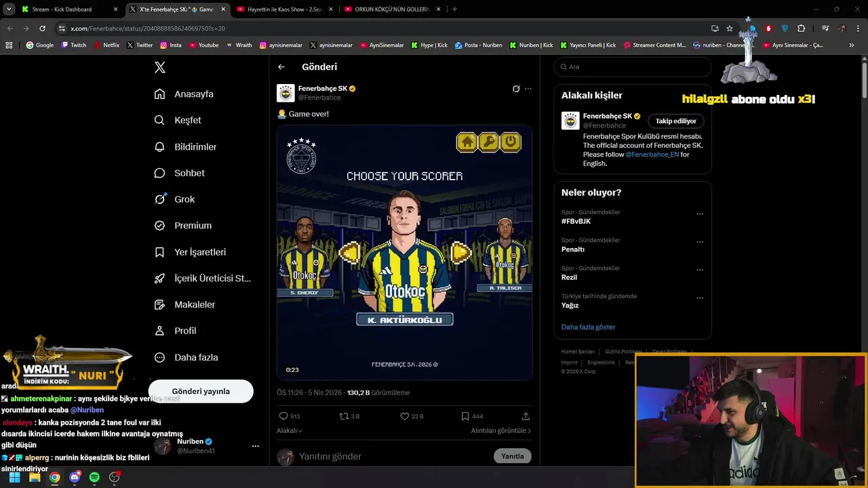This screenshot has height=488, width=868.
Task: Bookmark this page with the star icon
Action: point(730,28)
